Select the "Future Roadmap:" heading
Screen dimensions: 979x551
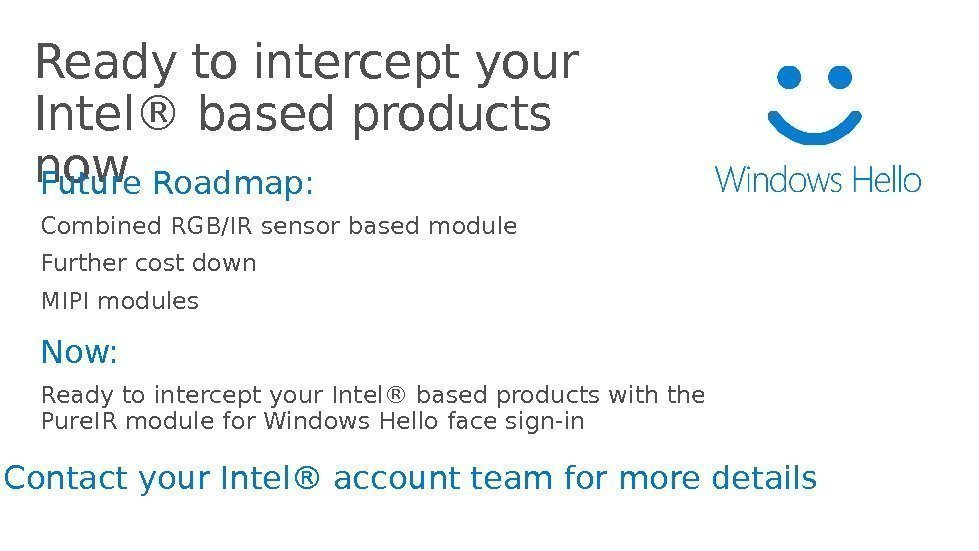pos(177,186)
